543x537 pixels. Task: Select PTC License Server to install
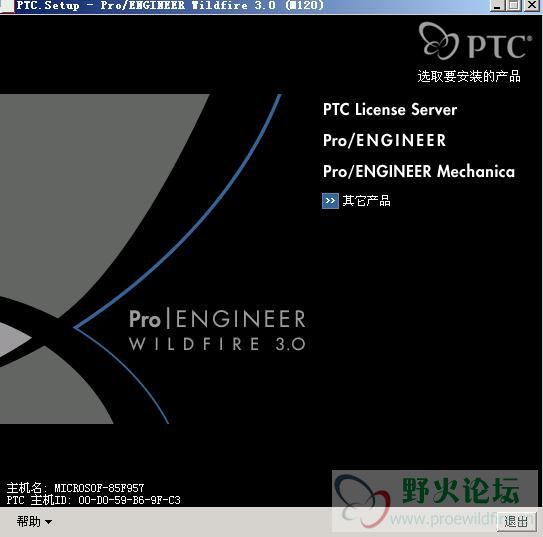point(390,110)
